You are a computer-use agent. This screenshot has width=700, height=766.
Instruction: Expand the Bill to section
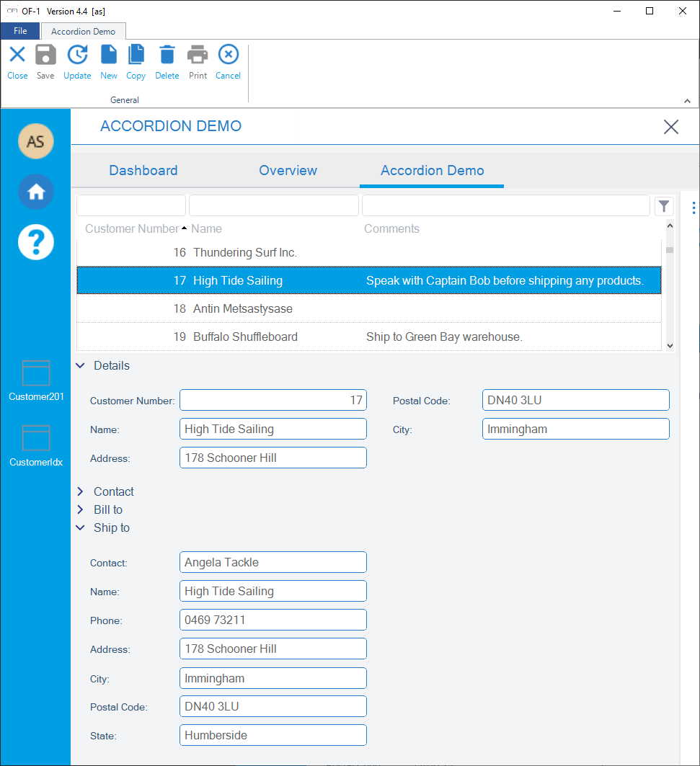pyautogui.click(x=80, y=509)
